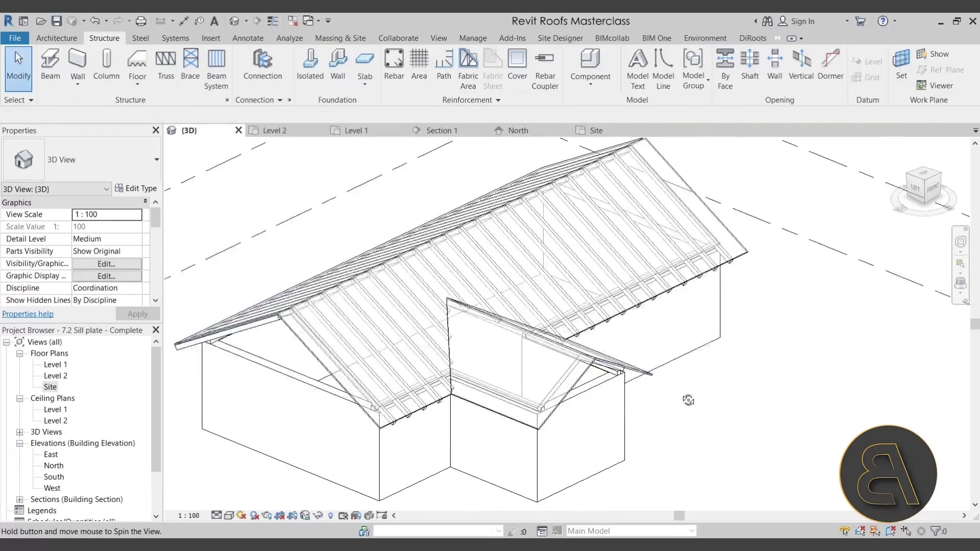980x551 pixels.
Task: Switch to the Section 1 view tab
Action: click(x=442, y=131)
